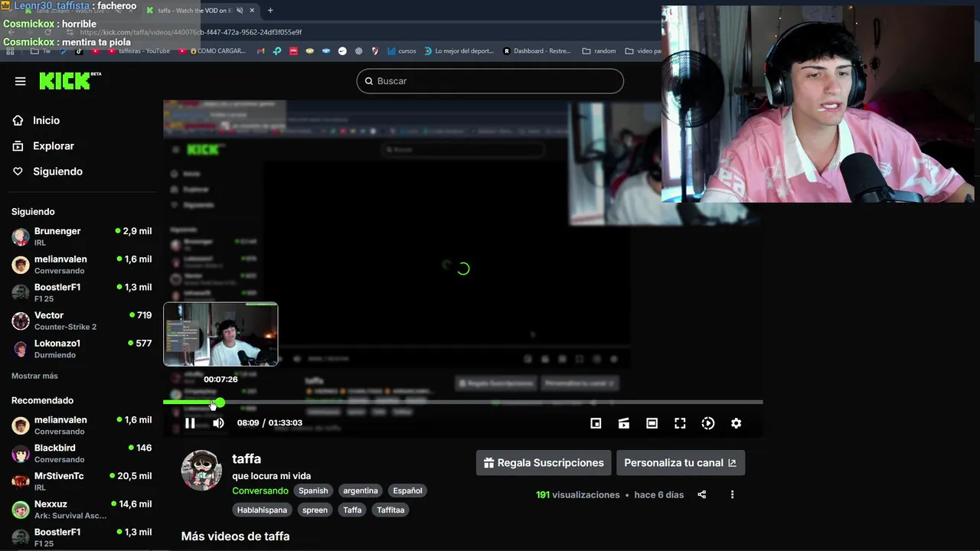This screenshot has height=551, width=980.
Task: Click taffa's profile avatar
Action: pyautogui.click(x=201, y=470)
